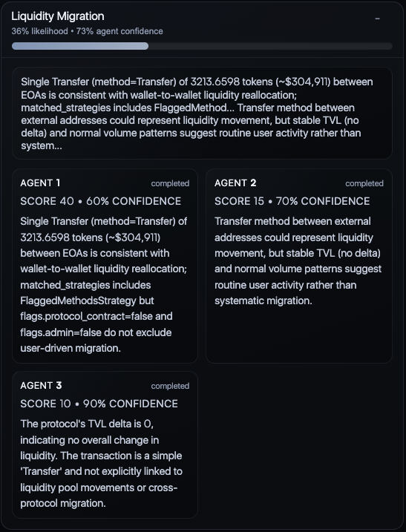Viewport: 406px width, 532px height.
Task: Click Score 40 • 60% confidence line
Action: click(100, 201)
